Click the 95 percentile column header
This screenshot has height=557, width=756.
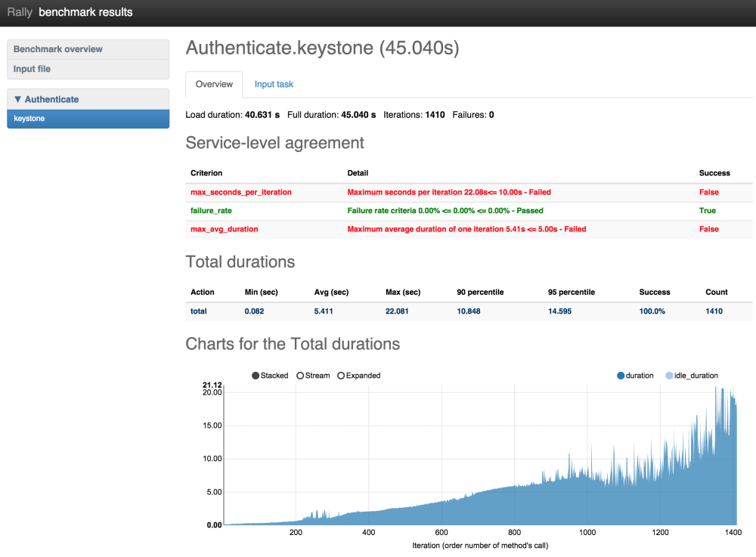click(x=571, y=292)
